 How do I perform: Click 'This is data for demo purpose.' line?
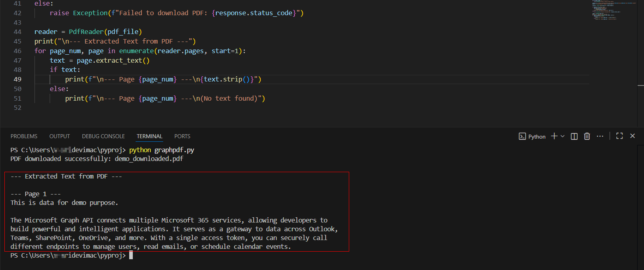(x=64, y=202)
